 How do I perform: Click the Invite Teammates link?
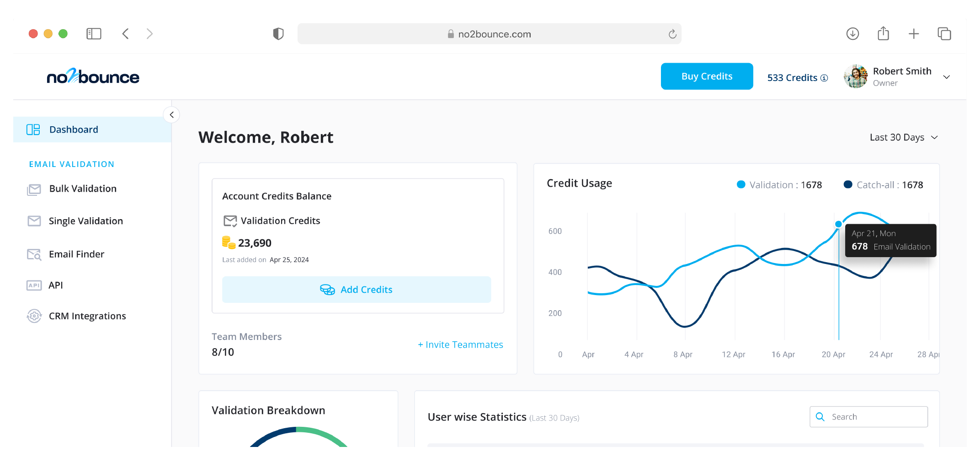pyautogui.click(x=461, y=344)
